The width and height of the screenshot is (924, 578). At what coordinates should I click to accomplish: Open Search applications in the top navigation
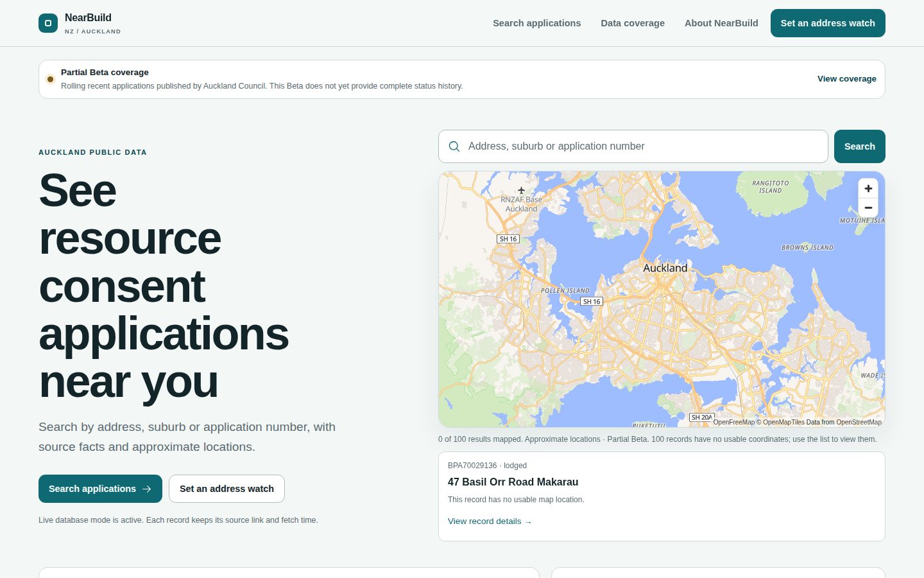point(536,23)
